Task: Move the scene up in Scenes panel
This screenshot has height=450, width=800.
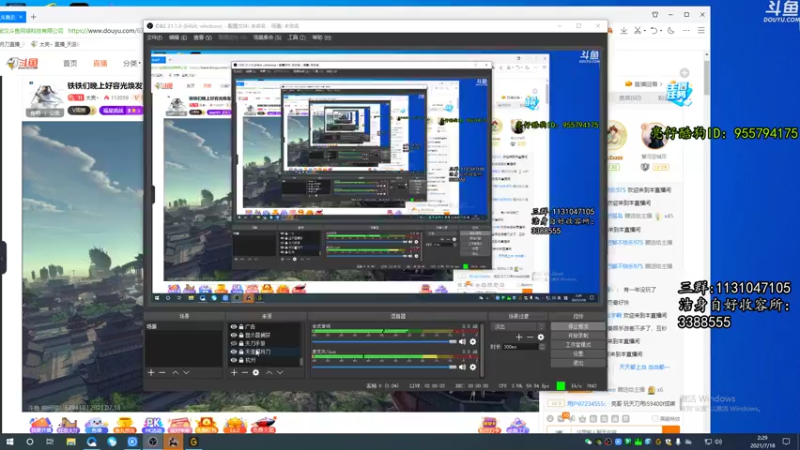Action: click(x=175, y=372)
